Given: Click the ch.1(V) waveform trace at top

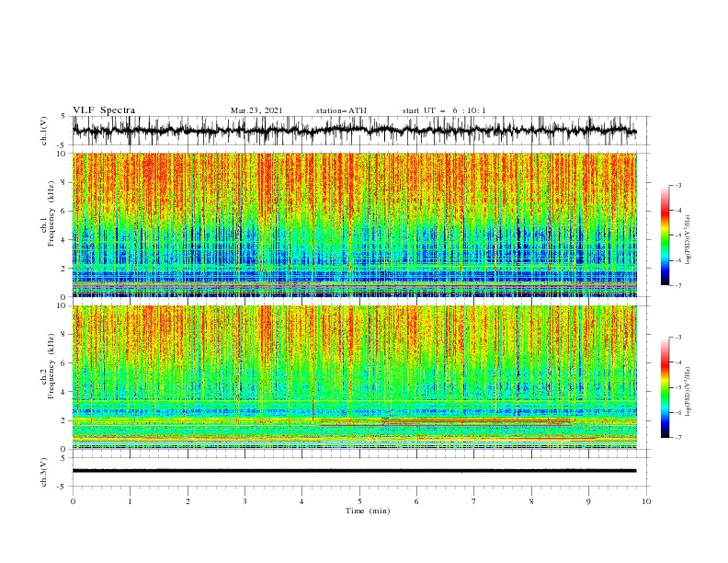Looking at the screenshot, I should (x=355, y=131).
